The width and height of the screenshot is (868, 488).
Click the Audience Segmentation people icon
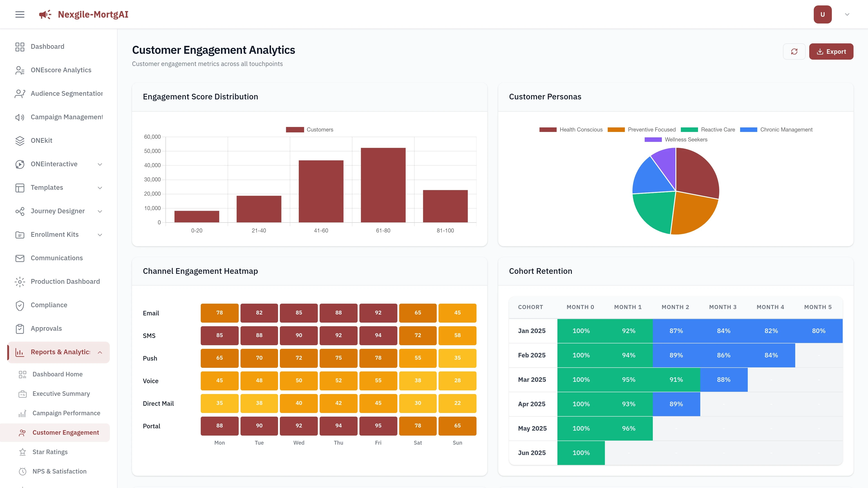[x=19, y=93]
